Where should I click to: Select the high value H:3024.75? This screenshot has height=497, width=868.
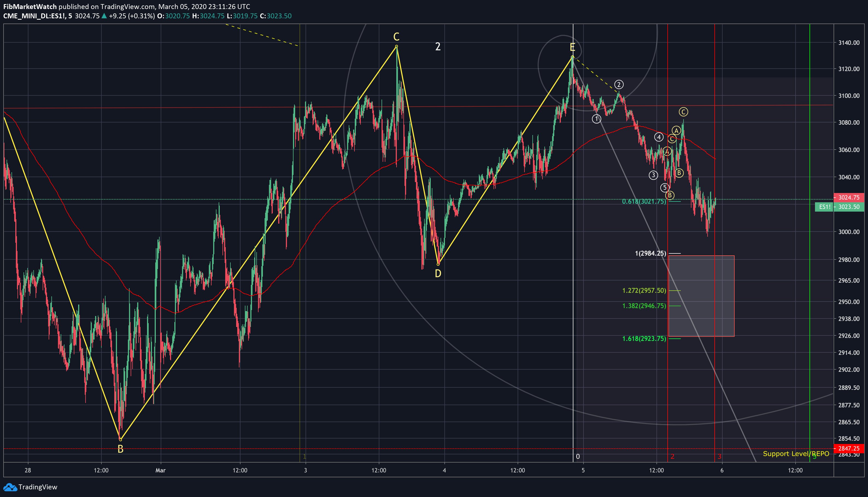coord(208,16)
